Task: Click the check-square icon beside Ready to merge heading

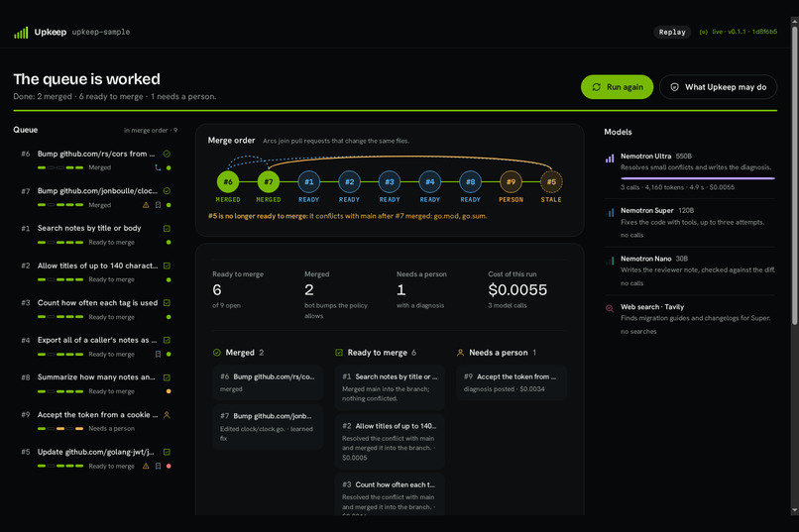Action: click(x=339, y=353)
